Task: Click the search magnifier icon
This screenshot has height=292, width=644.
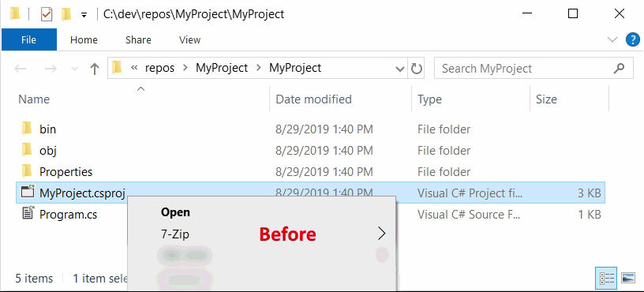Action: [x=619, y=68]
